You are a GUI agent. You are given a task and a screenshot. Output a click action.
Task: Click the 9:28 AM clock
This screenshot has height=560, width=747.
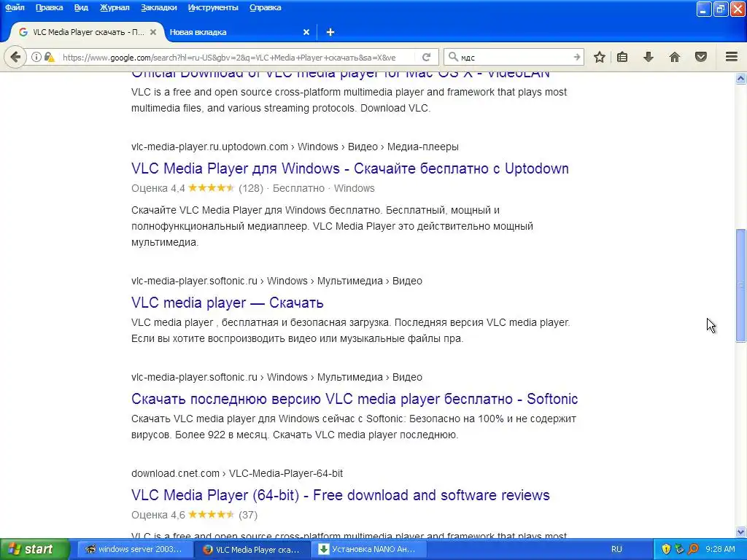coord(720,550)
